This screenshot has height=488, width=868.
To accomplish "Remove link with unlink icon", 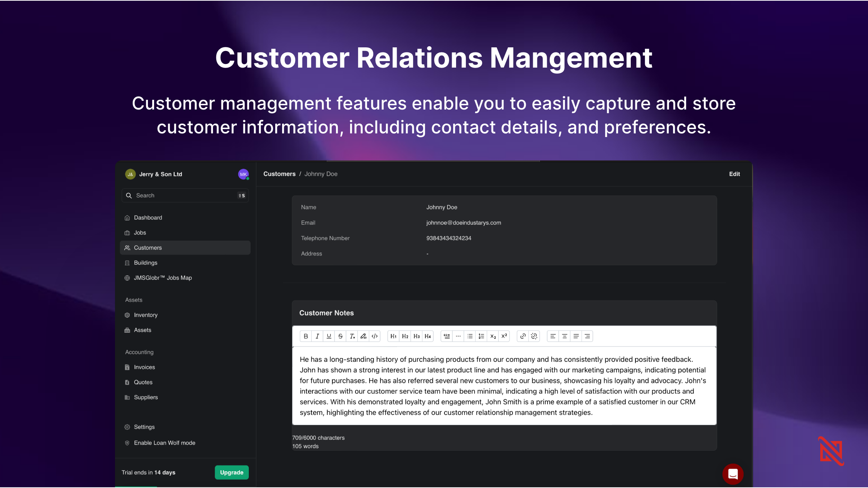I will tap(534, 336).
